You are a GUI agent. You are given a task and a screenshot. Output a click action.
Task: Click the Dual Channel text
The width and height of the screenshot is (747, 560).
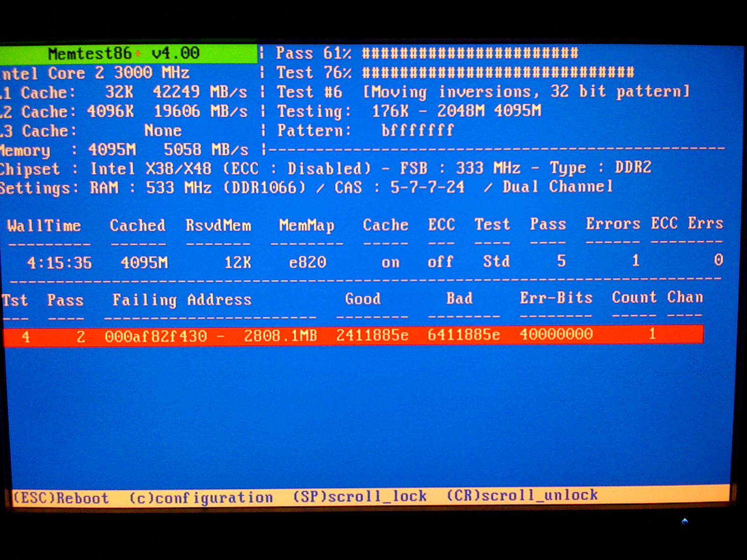557,186
